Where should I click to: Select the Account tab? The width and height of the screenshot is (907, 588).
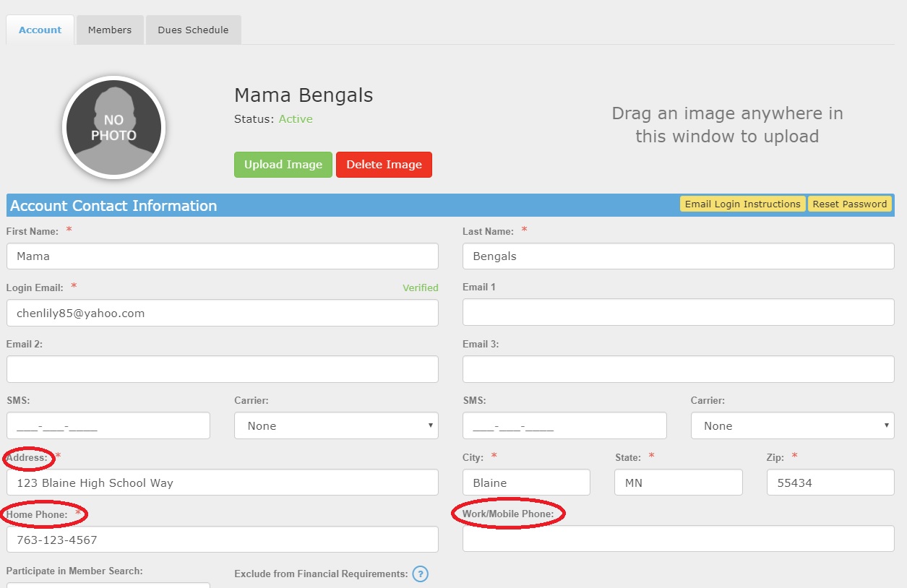[40, 30]
